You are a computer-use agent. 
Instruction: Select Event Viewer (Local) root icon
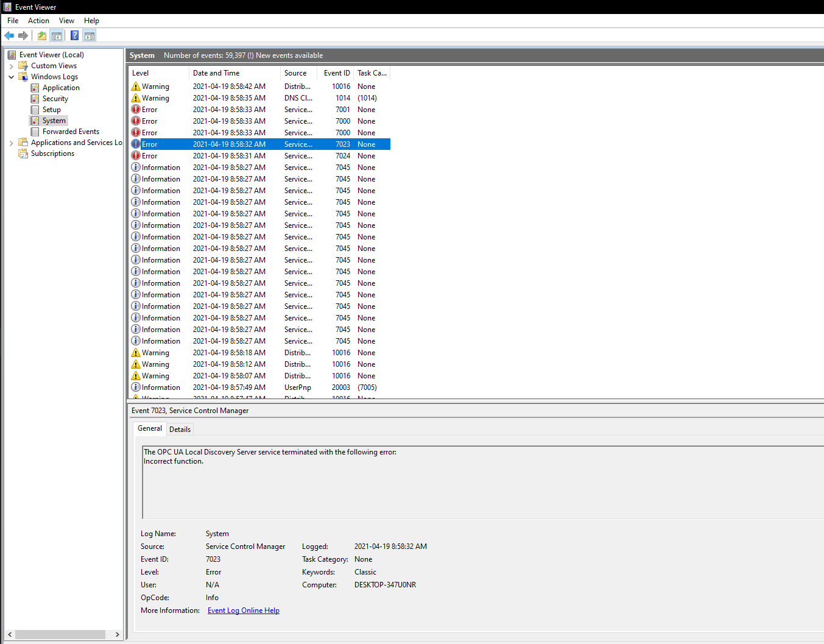[12, 55]
